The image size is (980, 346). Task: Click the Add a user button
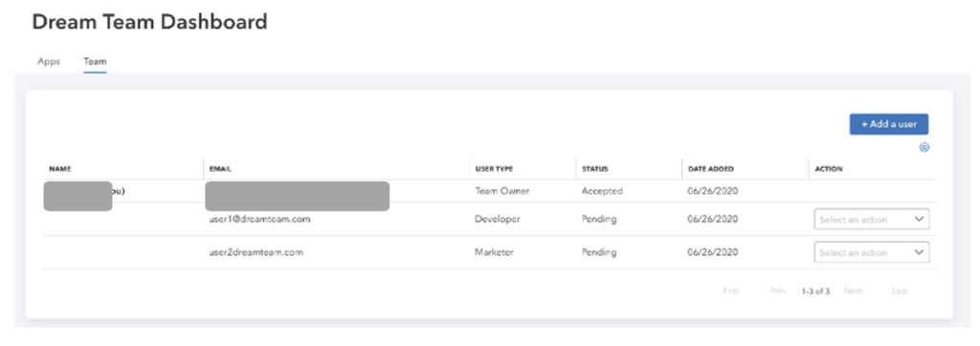(x=889, y=124)
